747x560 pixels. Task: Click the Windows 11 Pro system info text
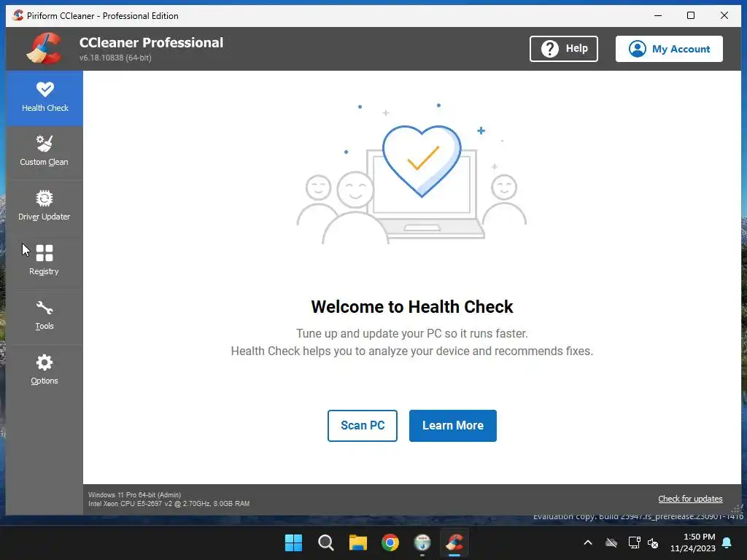[x=134, y=495]
